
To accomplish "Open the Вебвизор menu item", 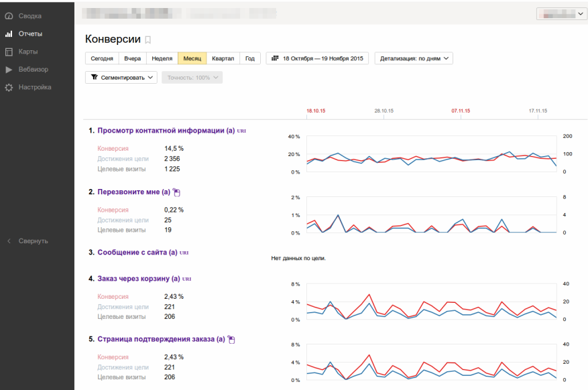I will (34, 70).
